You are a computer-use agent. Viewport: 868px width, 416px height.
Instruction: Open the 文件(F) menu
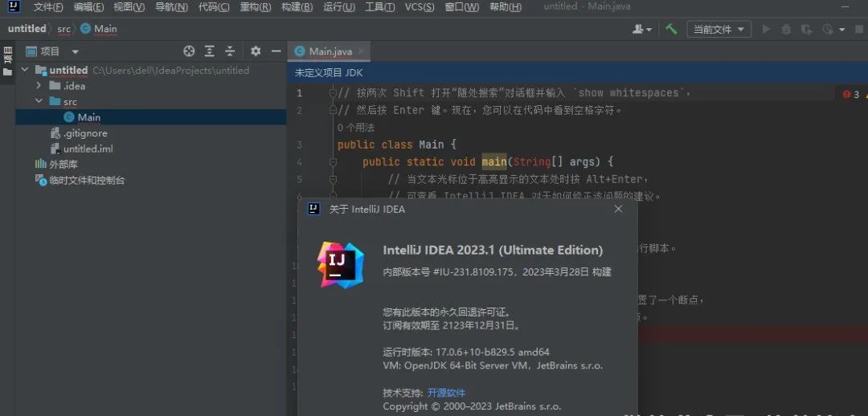[x=48, y=7]
